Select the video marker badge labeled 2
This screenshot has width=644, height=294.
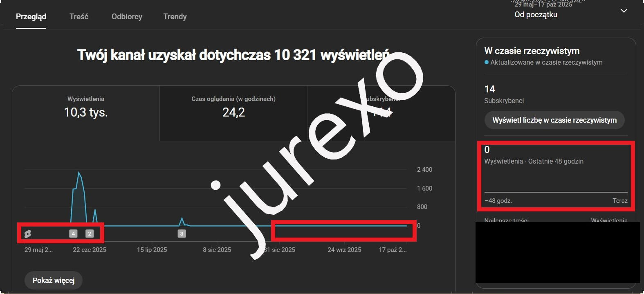[x=90, y=233]
